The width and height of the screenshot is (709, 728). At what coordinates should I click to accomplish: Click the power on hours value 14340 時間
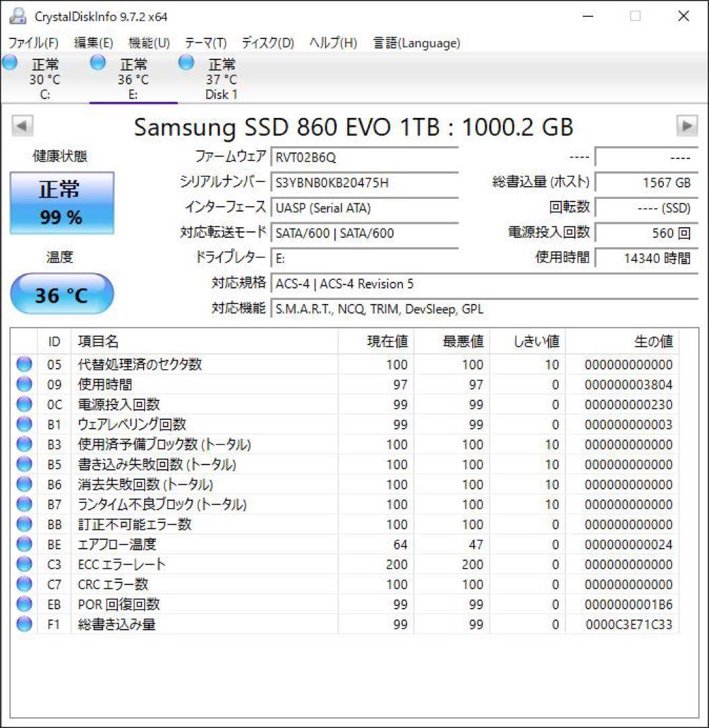tap(646, 258)
